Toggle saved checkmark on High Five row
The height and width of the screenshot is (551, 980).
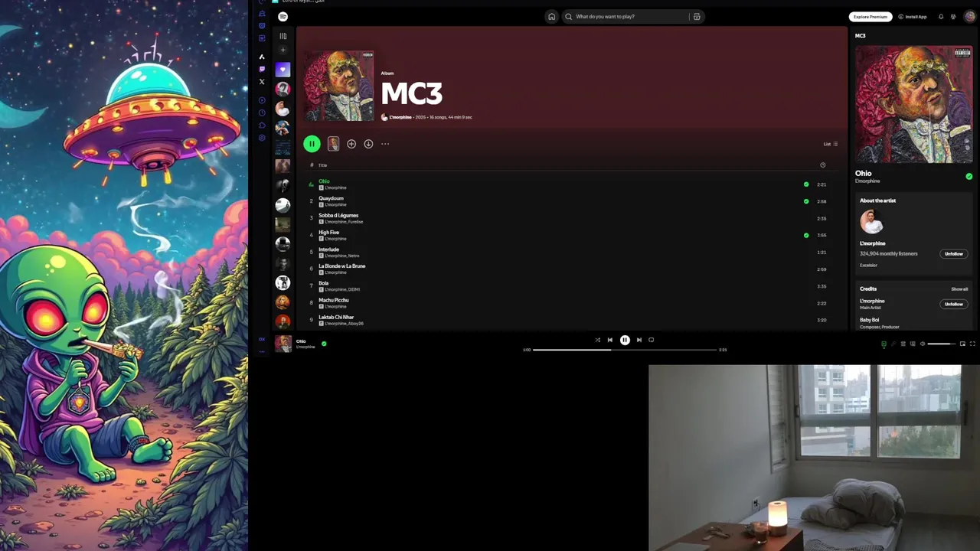[x=806, y=235]
